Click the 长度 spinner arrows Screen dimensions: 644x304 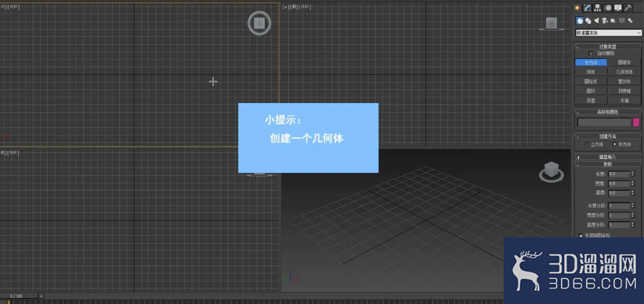[633, 174]
